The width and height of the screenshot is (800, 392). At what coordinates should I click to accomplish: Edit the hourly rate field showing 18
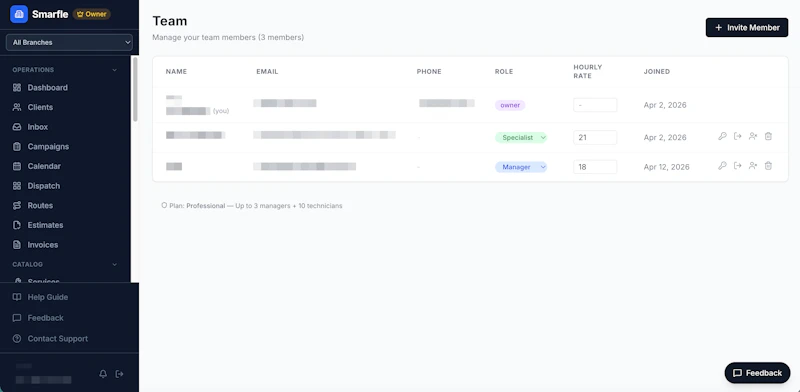pyautogui.click(x=595, y=167)
